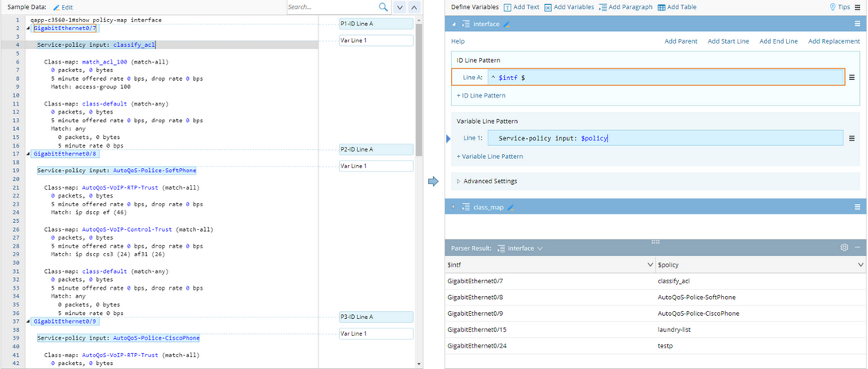Select Var Line 1 tag beside classify_acl line
This screenshot has height=369, width=868.
376,40
